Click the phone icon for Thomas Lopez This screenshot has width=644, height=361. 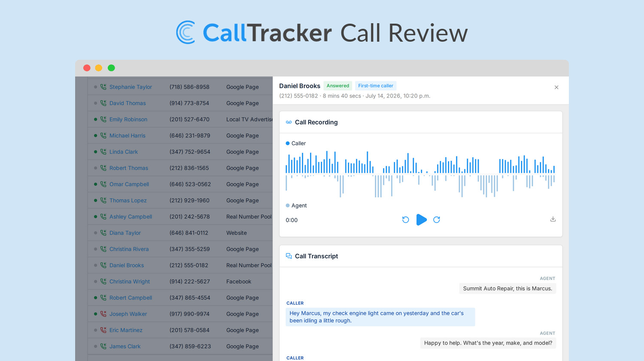pyautogui.click(x=103, y=200)
